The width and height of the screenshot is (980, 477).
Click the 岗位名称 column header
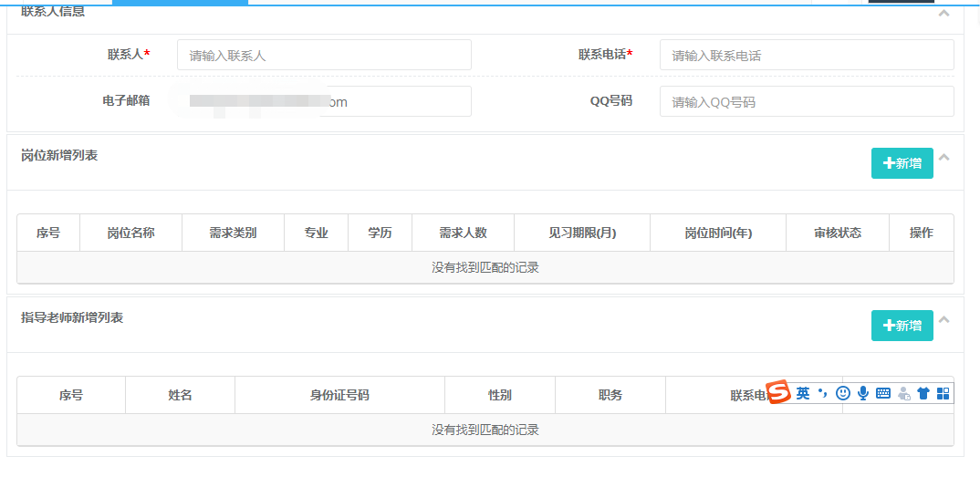pyautogui.click(x=130, y=233)
